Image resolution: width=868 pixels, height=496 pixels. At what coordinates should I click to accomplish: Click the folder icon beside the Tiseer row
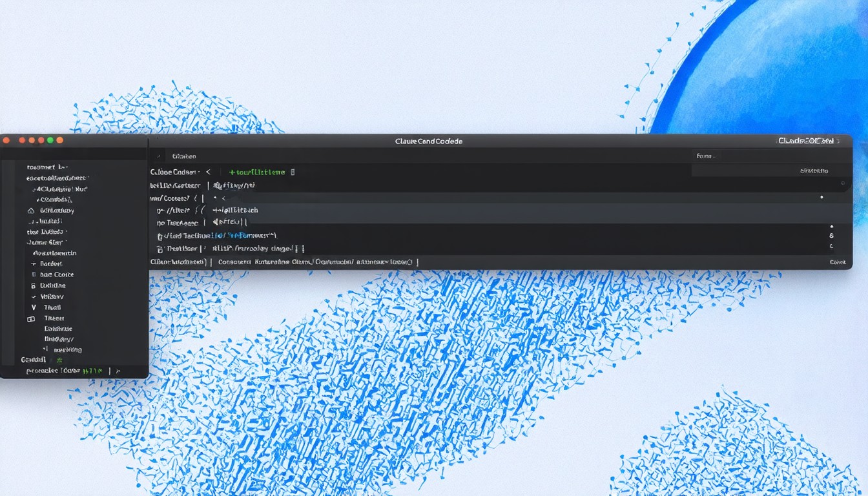[31, 318]
